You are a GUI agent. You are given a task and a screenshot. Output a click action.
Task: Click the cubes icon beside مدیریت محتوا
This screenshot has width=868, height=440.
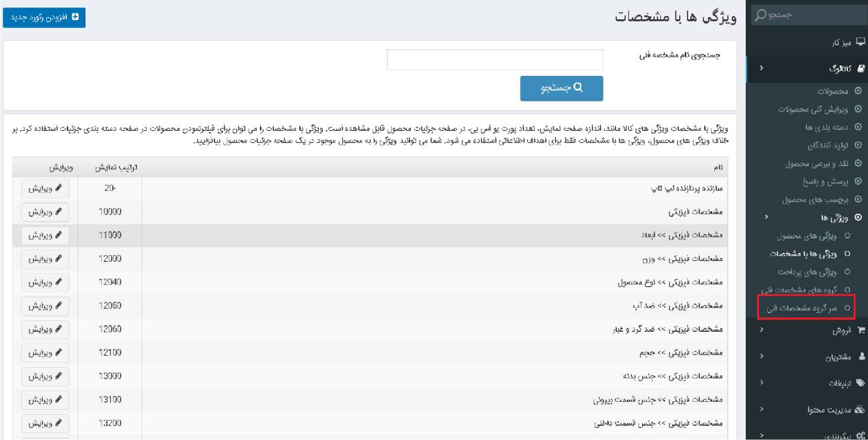[859, 407]
